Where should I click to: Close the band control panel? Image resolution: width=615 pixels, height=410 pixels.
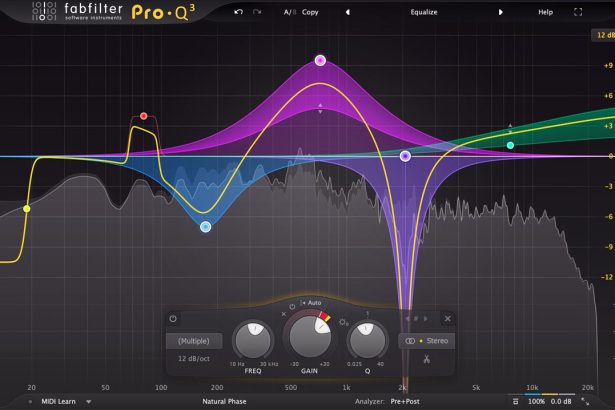tap(447, 318)
